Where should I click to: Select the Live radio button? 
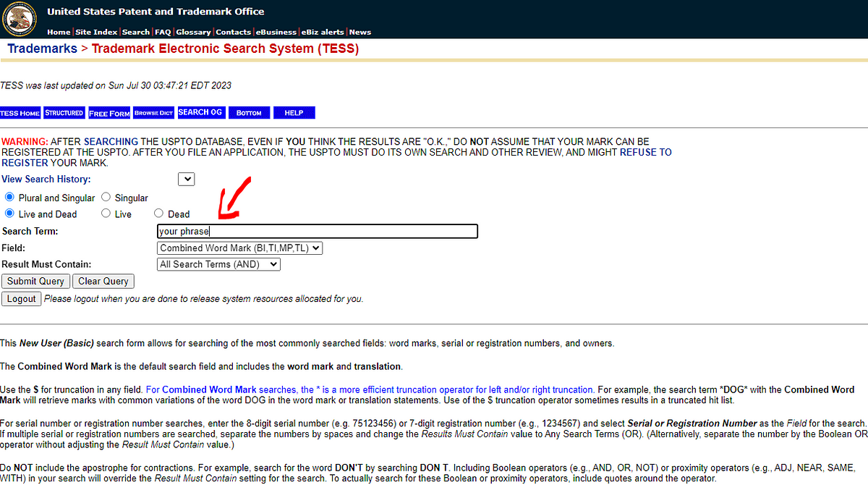point(106,214)
